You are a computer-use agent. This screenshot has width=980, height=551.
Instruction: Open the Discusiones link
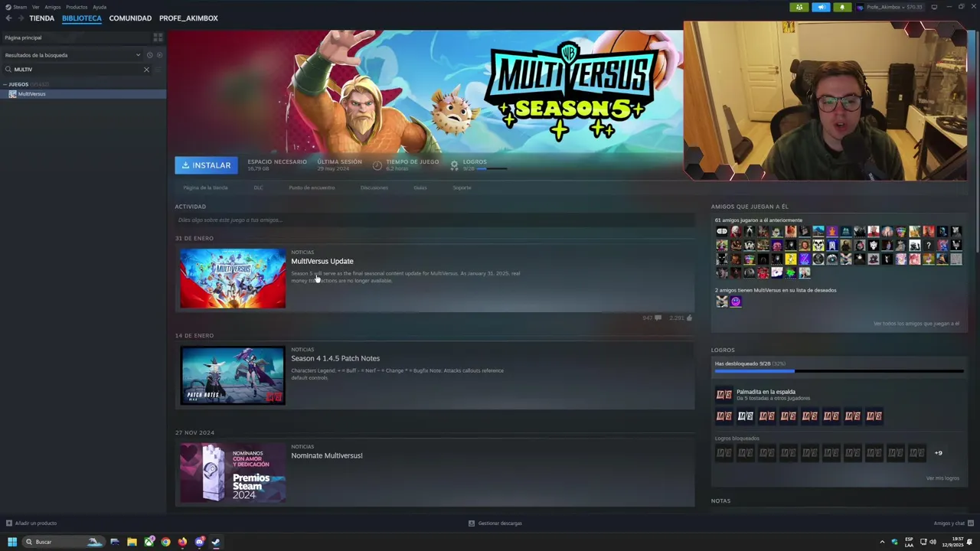[x=374, y=187]
